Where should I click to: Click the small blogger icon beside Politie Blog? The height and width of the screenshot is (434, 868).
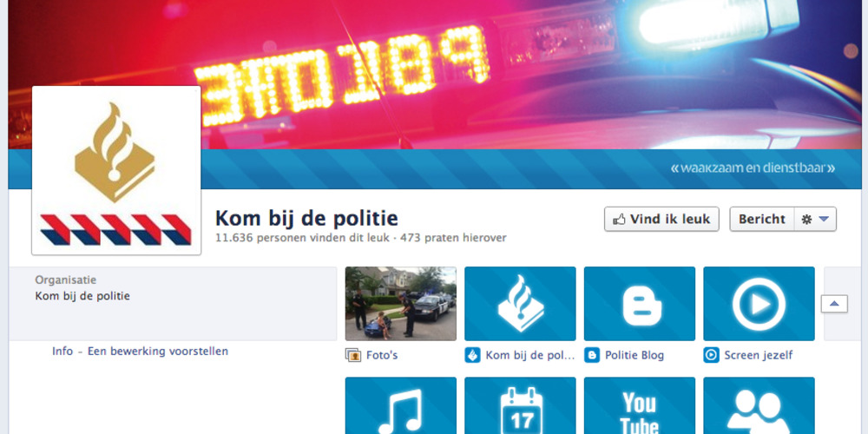tap(592, 355)
